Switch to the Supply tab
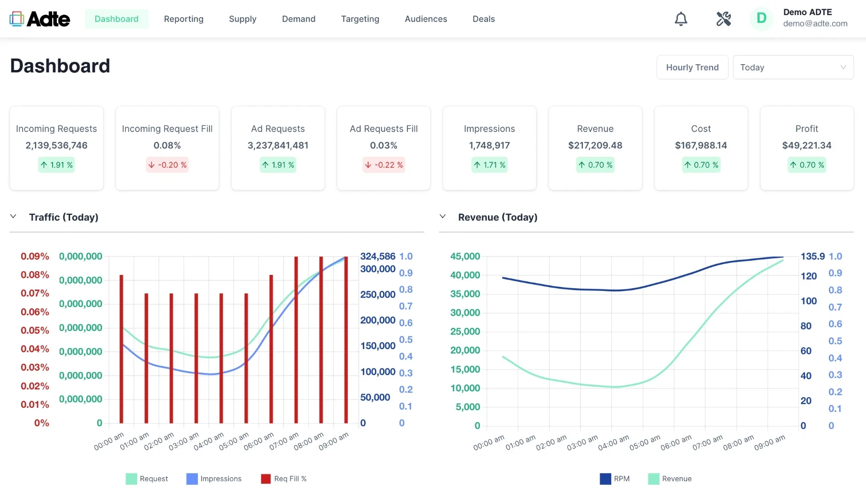Screen dimensions: 866x504 243,19
